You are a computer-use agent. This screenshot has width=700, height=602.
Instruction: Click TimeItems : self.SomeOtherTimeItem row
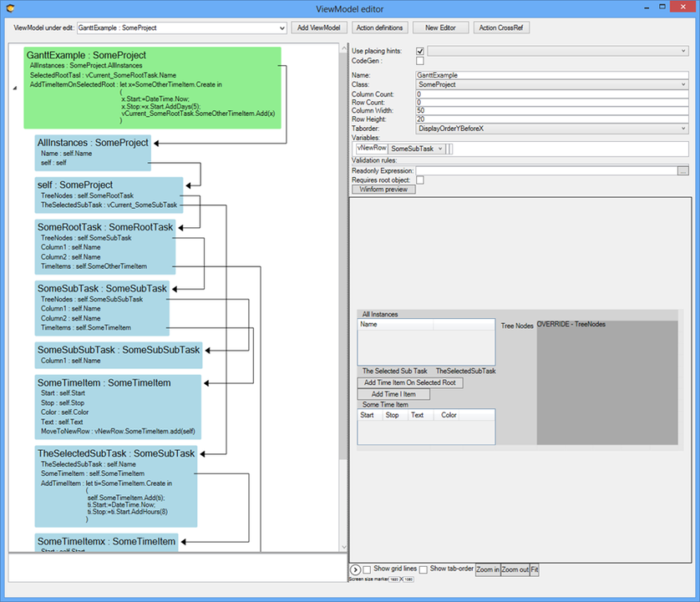94,266
